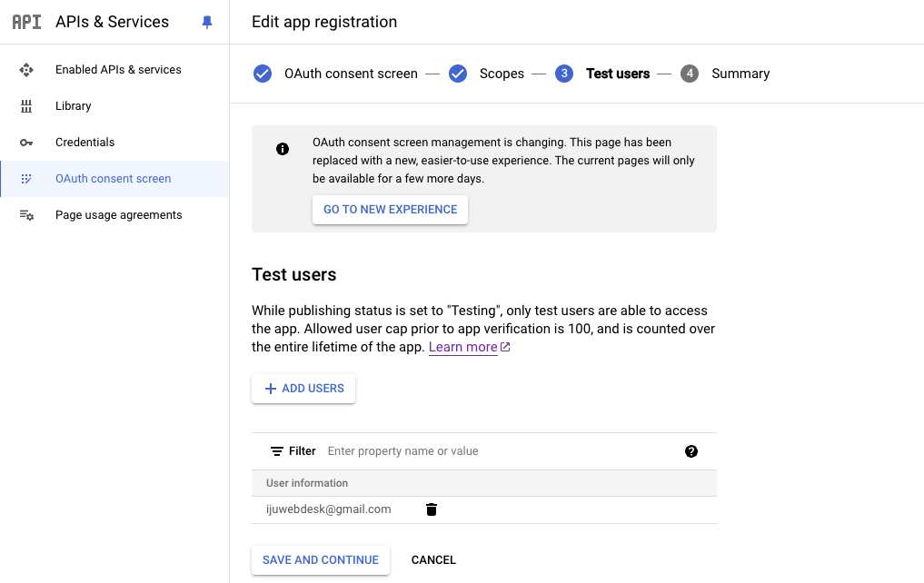Go to the OAuth consent screen step

click(351, 74)
